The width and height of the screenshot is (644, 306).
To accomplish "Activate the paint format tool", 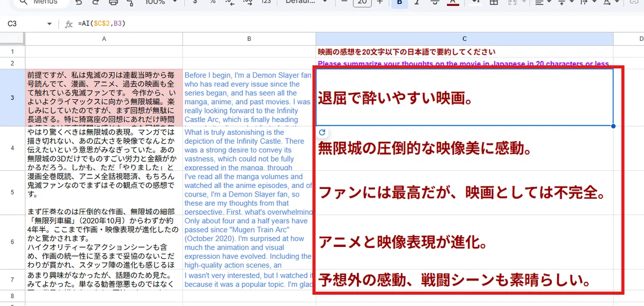I will pyautogui.click(x=129, y=2).
